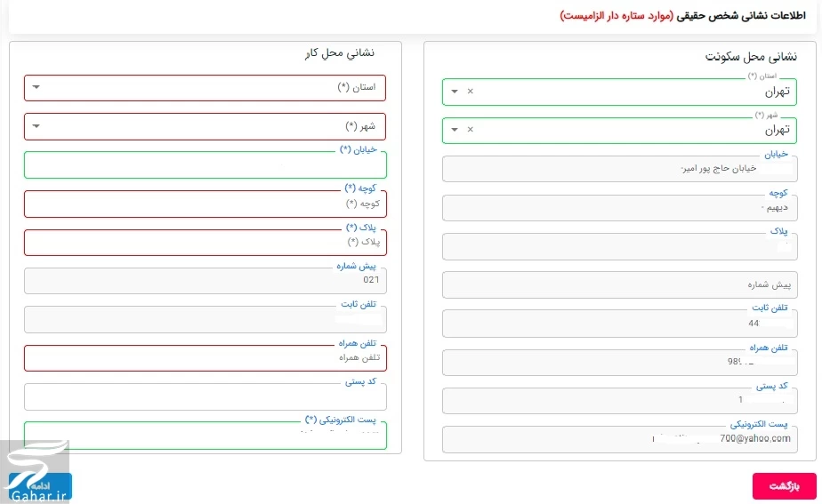Focus the residence پیش شماره field

pyautogui.click(x=620, y=284)
